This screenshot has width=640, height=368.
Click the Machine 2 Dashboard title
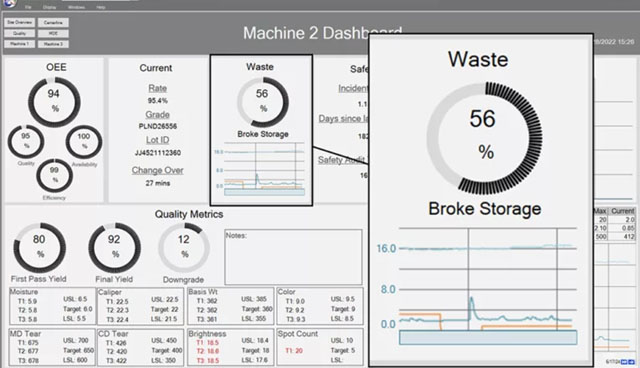[323, 33]
